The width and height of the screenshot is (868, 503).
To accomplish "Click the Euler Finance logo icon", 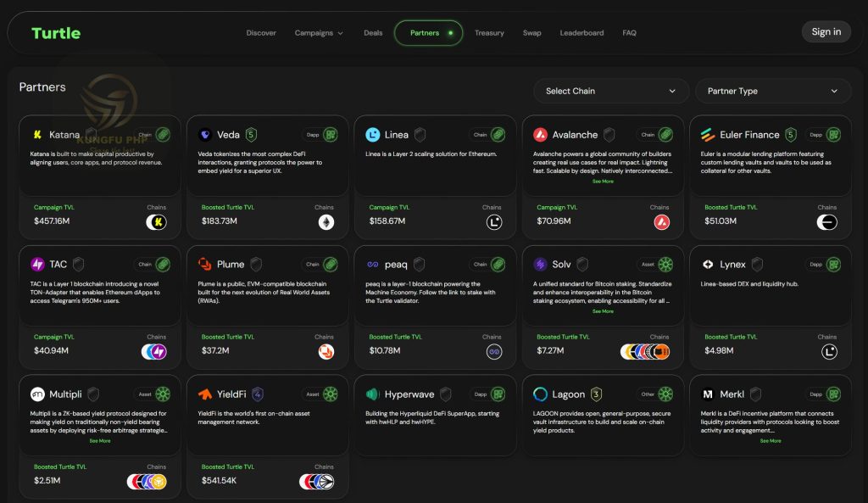I will [708, 135].
